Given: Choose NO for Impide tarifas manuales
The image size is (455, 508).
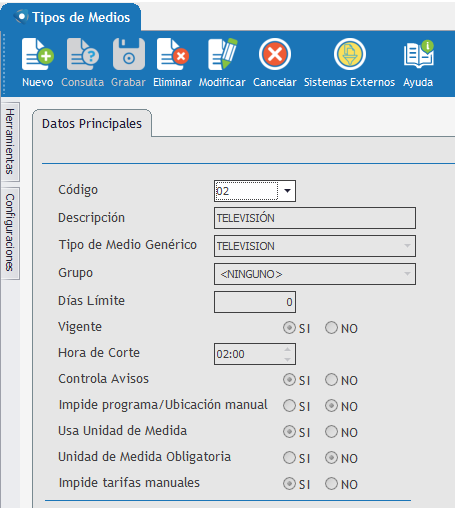Looking at the screenshot, I should 331,484.
